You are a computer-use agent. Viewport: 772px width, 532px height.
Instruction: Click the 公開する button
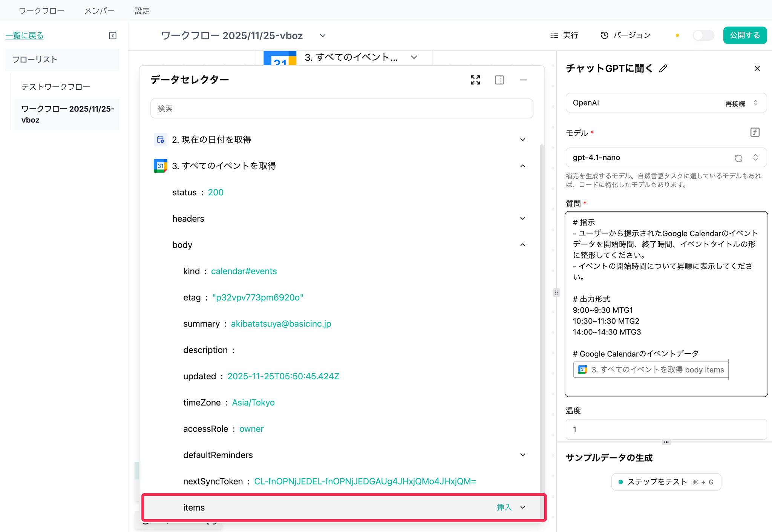tap(744, 35)
